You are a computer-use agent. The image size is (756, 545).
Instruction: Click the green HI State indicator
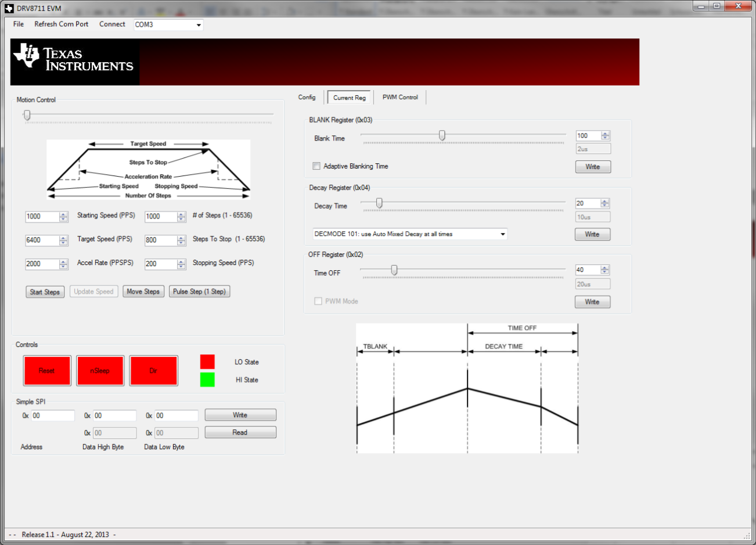(x=207, y=379)
